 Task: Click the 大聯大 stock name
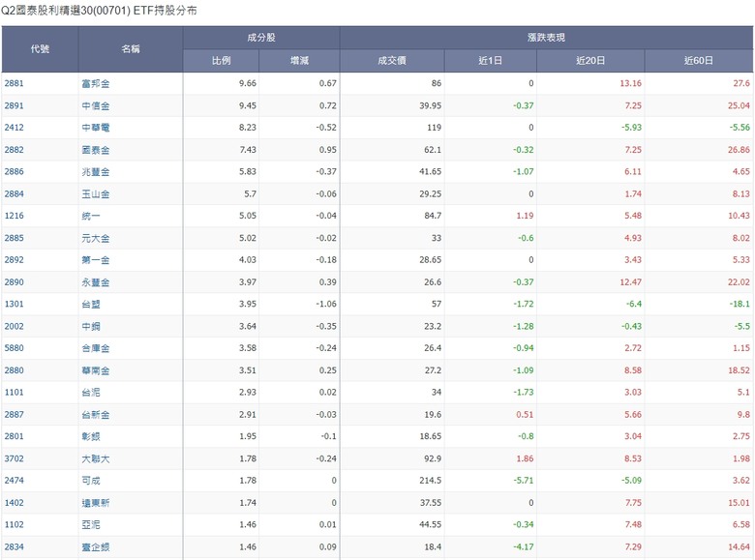point(95,459)
